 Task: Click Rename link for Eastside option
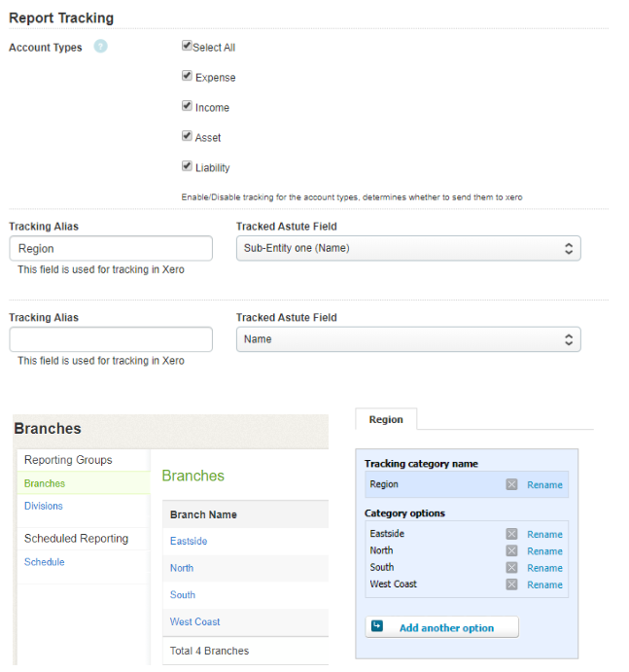tap(544, 534)
